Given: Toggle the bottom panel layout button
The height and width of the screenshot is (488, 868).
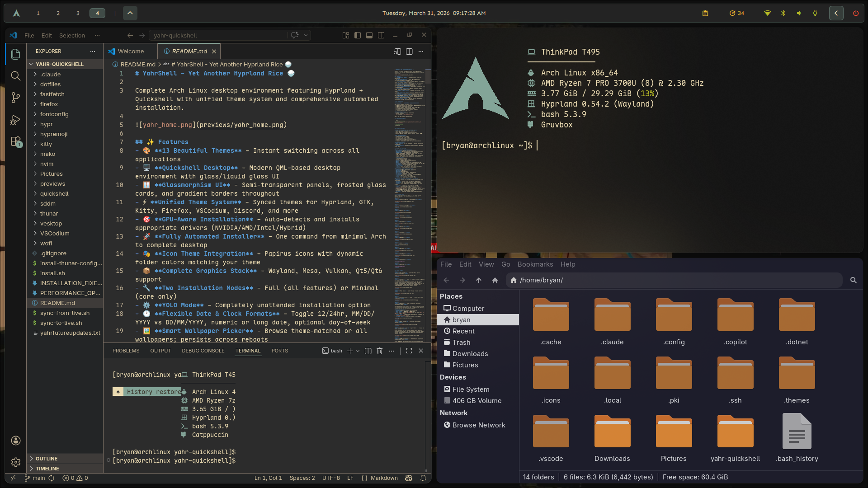Looking at the screenshot, I should 369,35.
